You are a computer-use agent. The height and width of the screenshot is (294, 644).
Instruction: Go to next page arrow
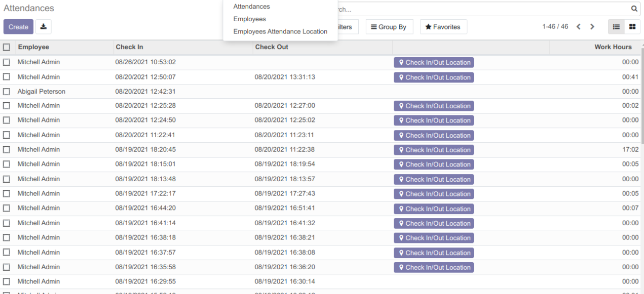click(x=592, y=27)
